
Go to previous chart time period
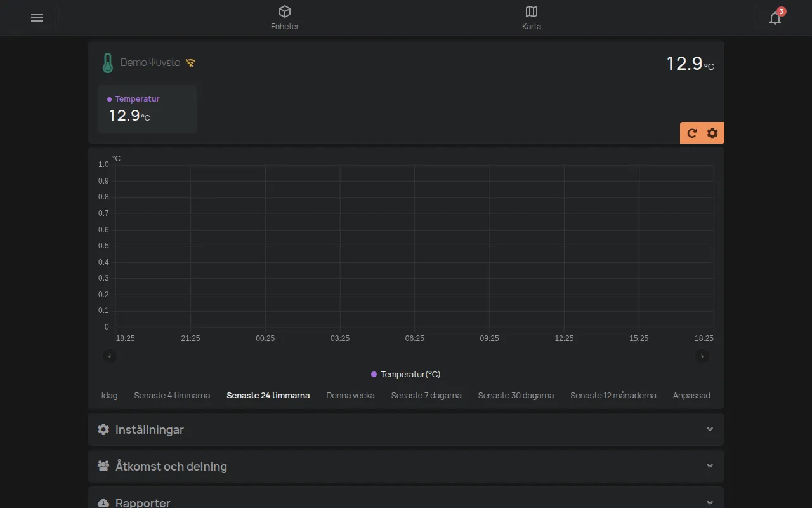click(x=110, y=356)
